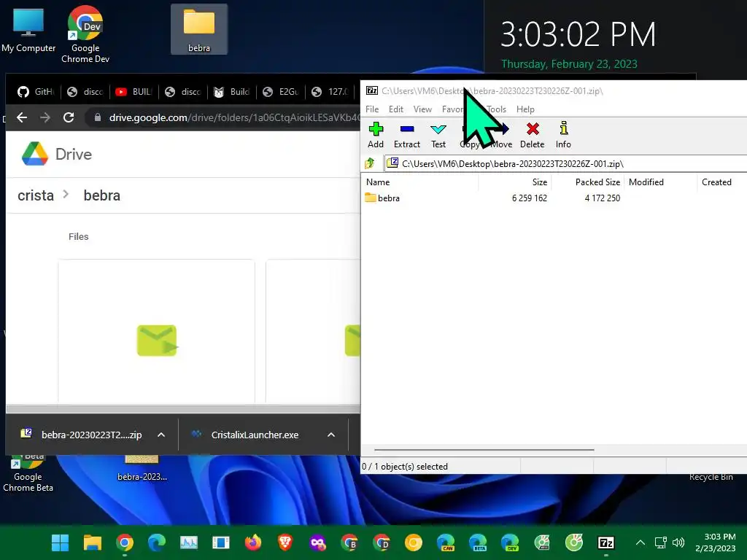Expand options for CristalixLauncher.exe download
Screen dimensions: 747x560
(x=331, y=435)
